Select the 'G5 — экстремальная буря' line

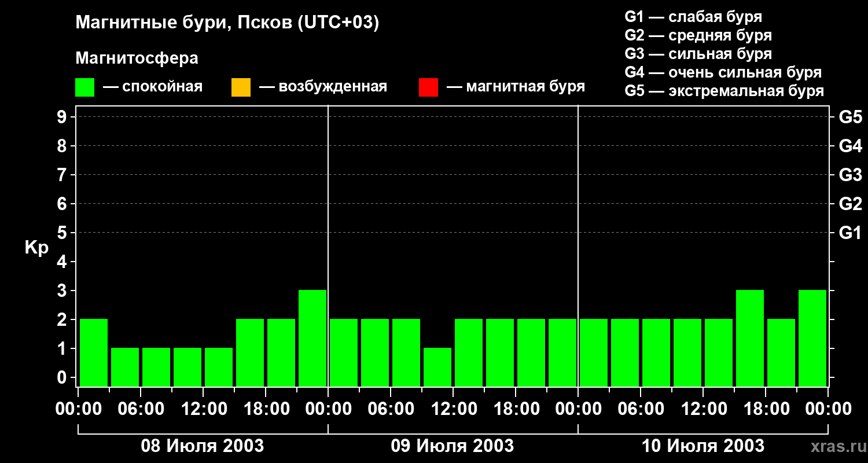pyautogui.click(x=724, y=91)
